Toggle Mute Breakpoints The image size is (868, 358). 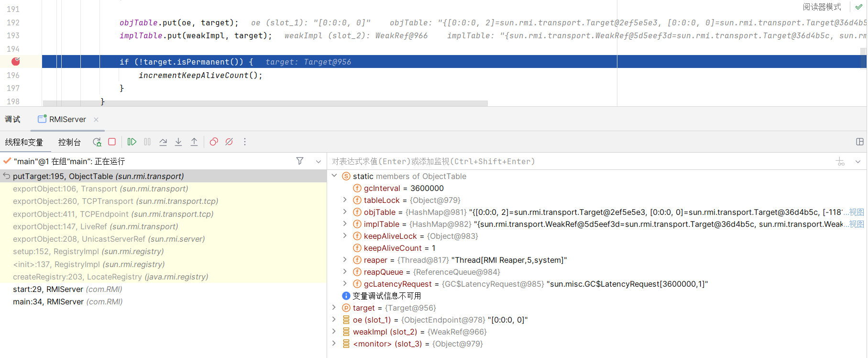tap(229, 142)
